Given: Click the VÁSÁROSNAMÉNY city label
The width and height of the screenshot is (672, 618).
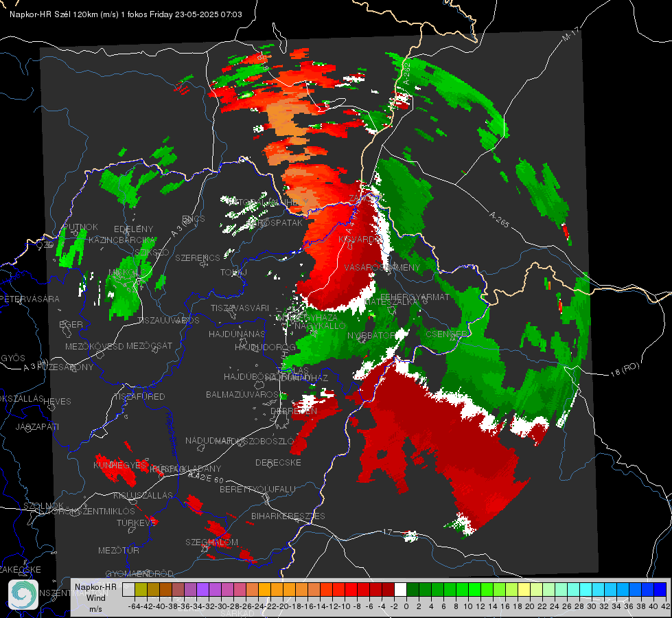Looking at the screenshot, I should click(382, 267).
